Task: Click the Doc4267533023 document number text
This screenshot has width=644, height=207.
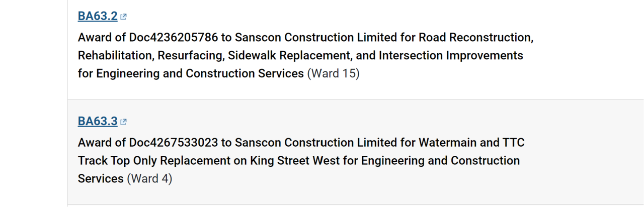Action: 173,142
